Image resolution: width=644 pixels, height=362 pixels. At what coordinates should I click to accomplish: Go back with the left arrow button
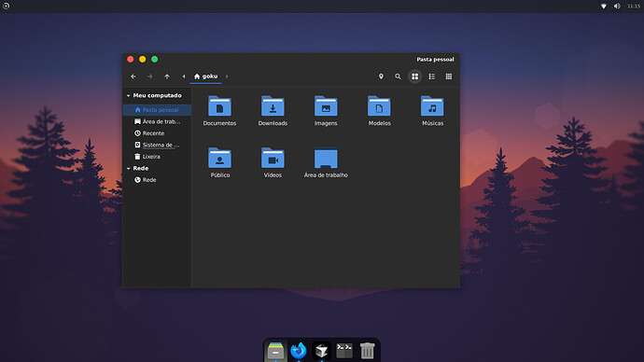[133, 77]
